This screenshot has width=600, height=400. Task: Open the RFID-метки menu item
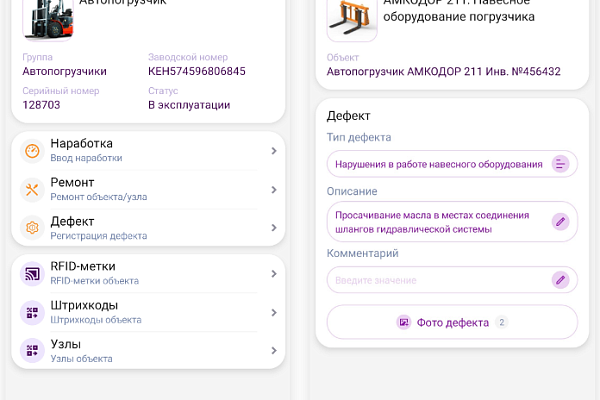[x=148, y=274]
